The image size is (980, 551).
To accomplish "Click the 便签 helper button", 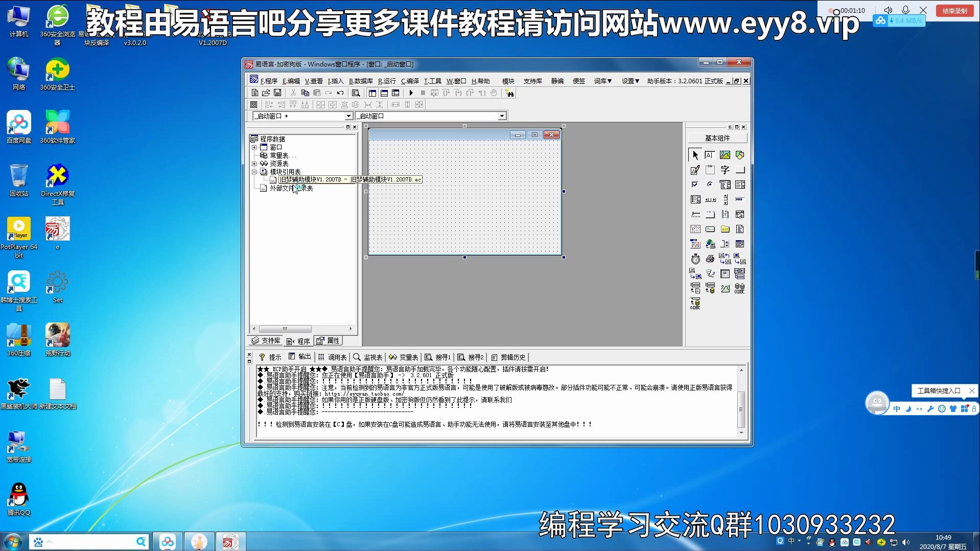I will pyautogui.click(x=578, y=81).
